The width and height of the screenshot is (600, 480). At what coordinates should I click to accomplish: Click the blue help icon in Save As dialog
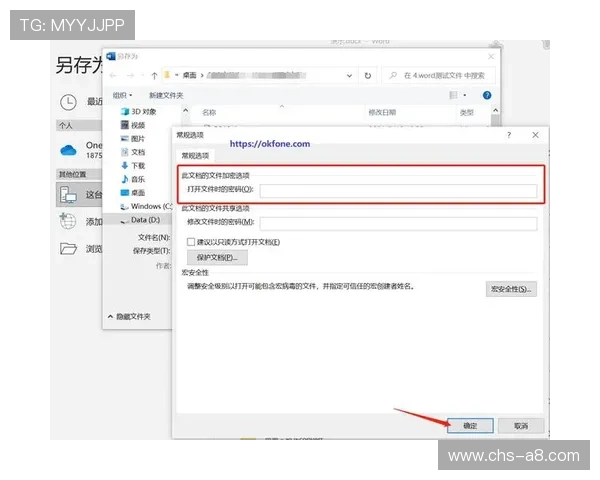coord(487,95)
